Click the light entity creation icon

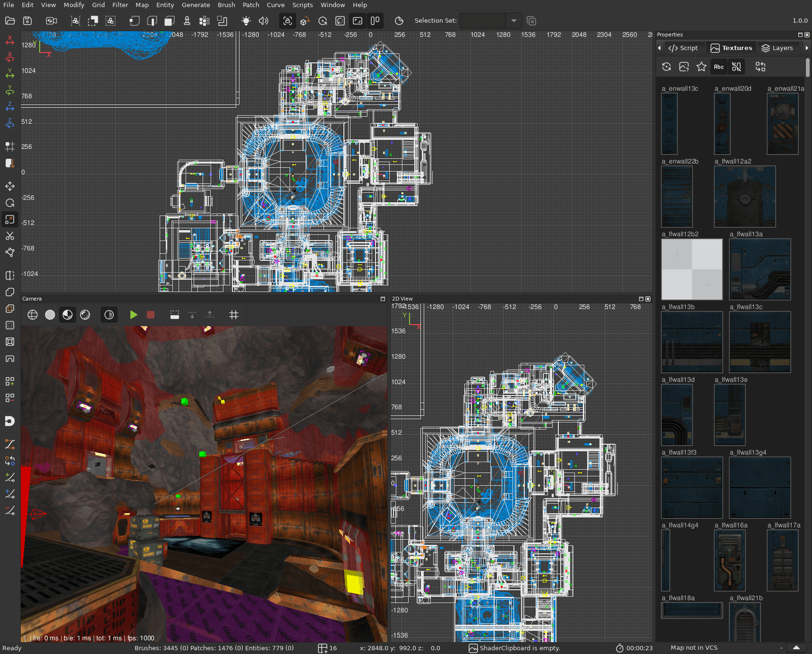coord(245,21)
